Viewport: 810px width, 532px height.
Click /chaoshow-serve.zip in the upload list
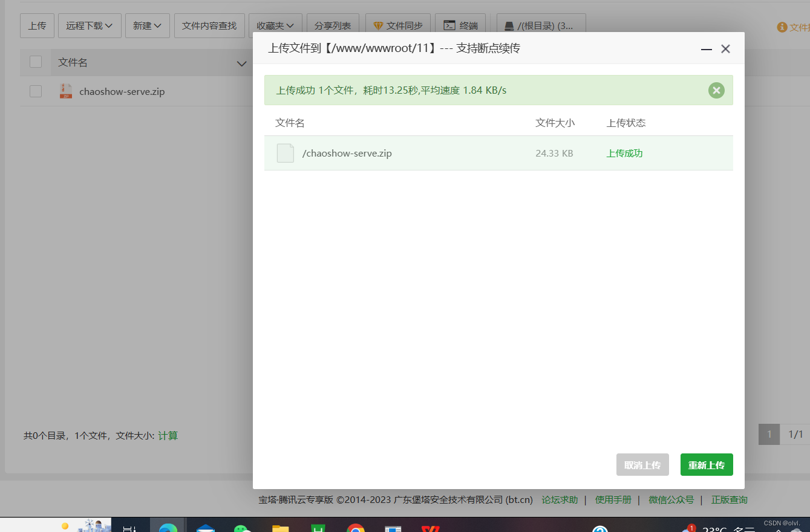pyautogui.click(x=347, y=154)
